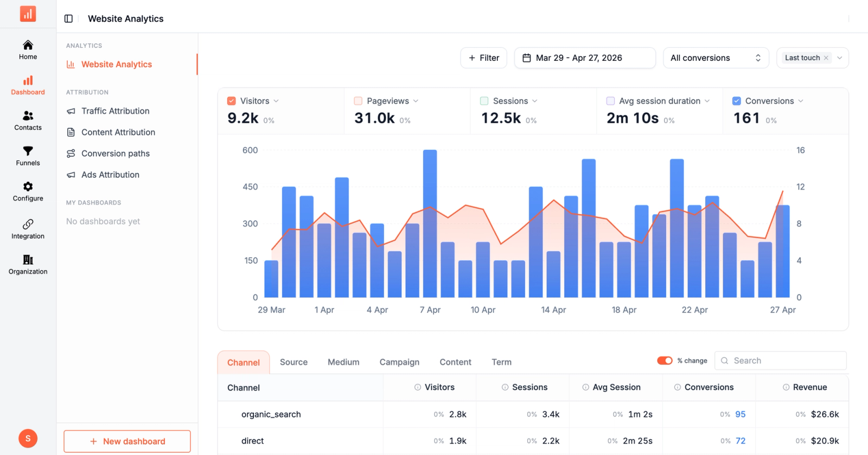The height and width of the screenshot is (455, 868).
Task: Check the Avg session duration checkbox
Action: coord(610,101)
